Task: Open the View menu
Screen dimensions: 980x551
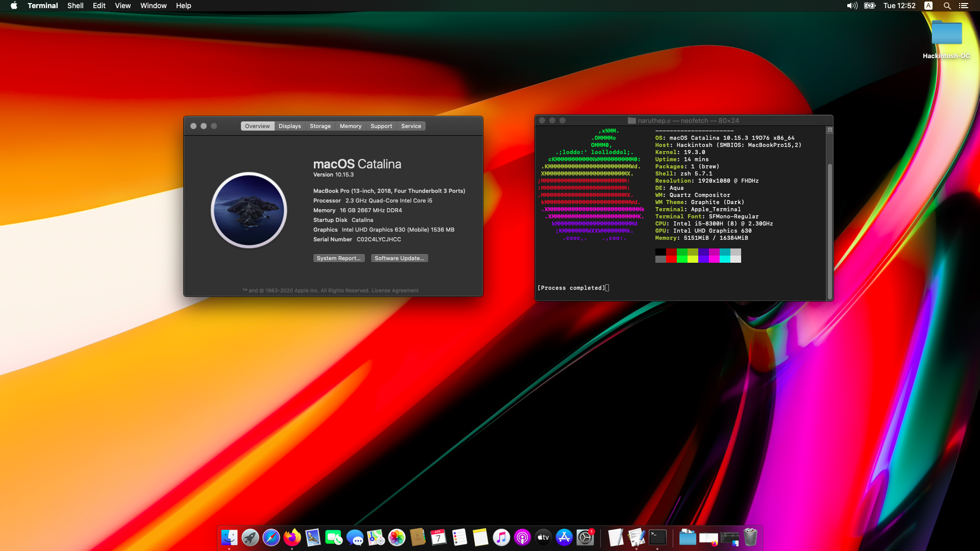Action: pos(122,6)
